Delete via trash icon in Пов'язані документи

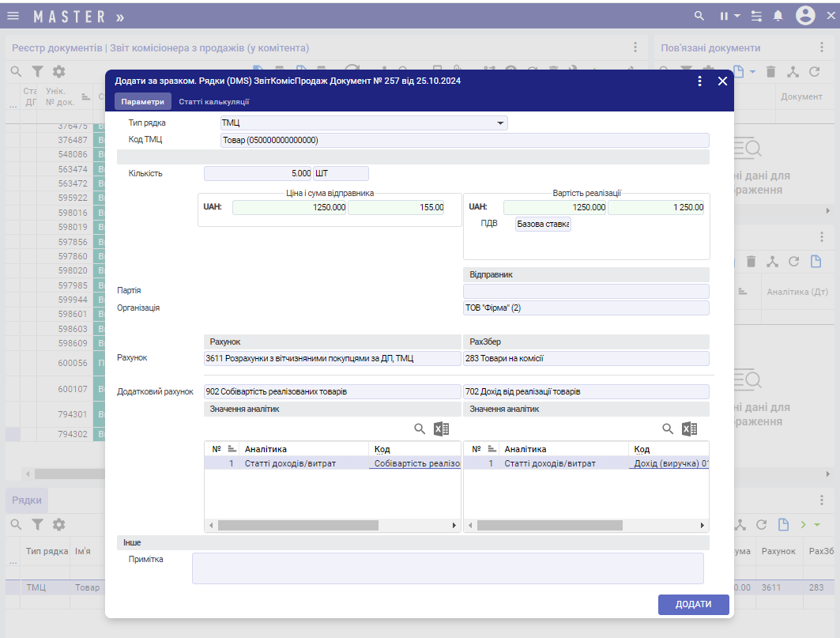771,72
